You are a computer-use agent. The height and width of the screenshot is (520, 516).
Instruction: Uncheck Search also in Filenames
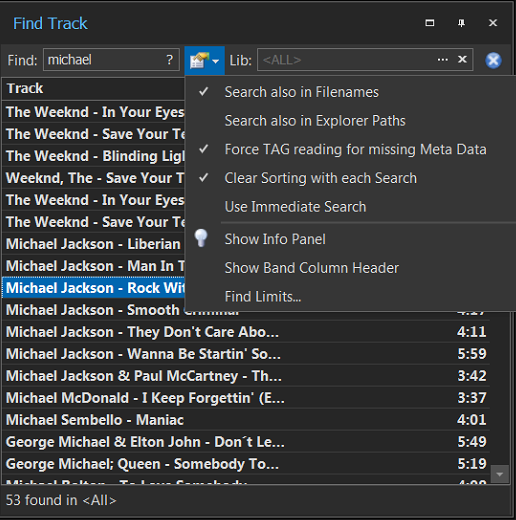(x=350, y=92)
